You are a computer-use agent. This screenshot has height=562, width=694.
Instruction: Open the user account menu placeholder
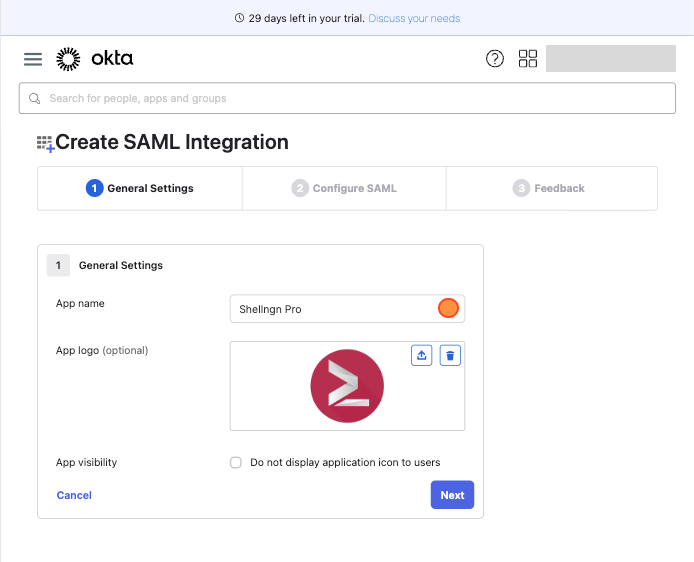click(x=611, y=58)
